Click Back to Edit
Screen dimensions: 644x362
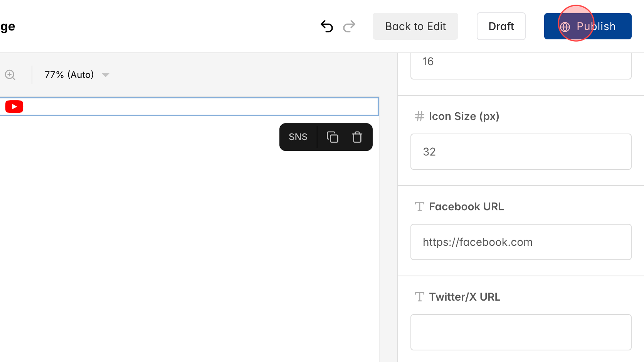tap(415, 26)
